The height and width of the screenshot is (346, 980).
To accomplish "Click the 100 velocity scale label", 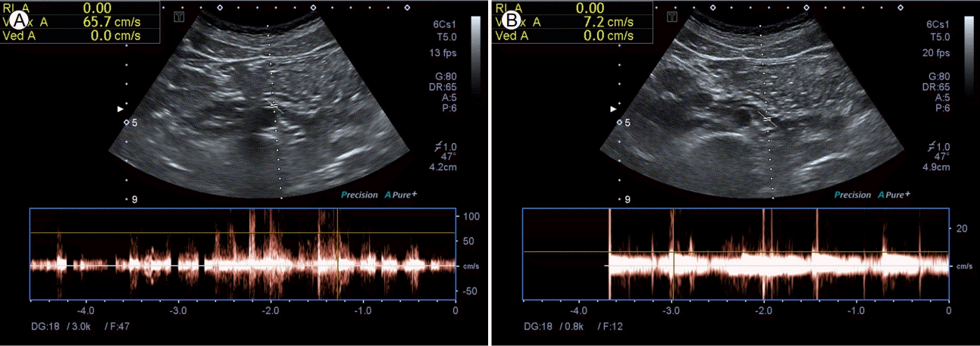I will [x=471, y=217].
